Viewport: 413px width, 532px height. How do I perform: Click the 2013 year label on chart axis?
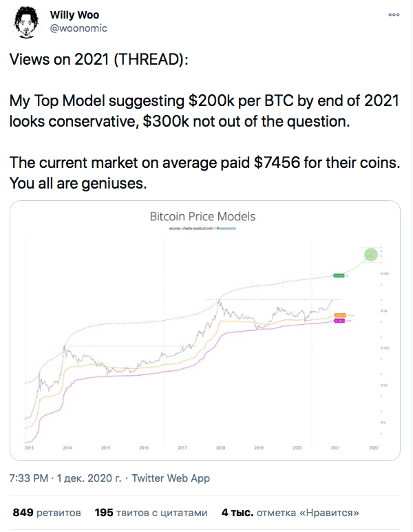point(30,447)
